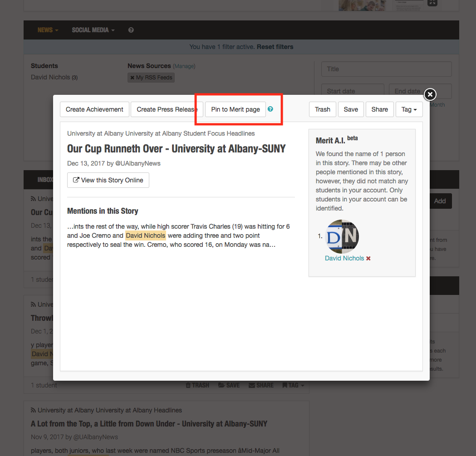Click David Nichols avatar thumbnail in Merit A.I.
Screen dimensions: 476x456
[342, 236]
